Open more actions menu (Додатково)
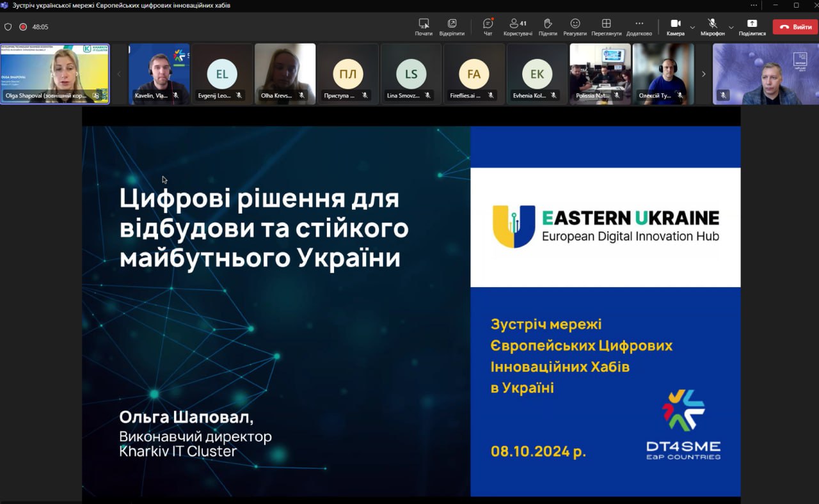The height and width of the screenshot is (504, 819). 639,26
